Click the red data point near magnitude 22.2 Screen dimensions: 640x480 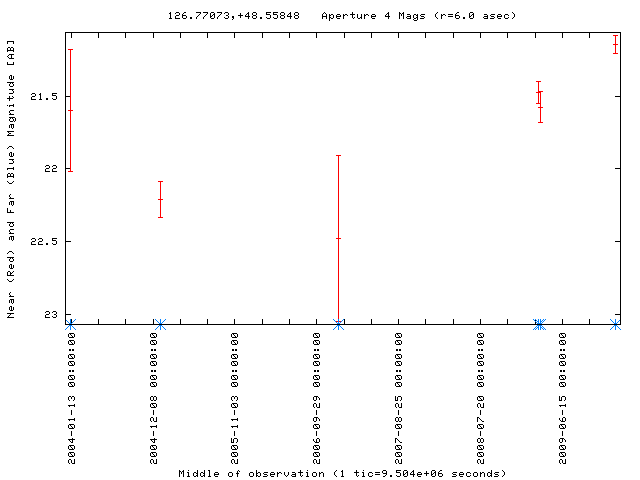coord(160,200)
